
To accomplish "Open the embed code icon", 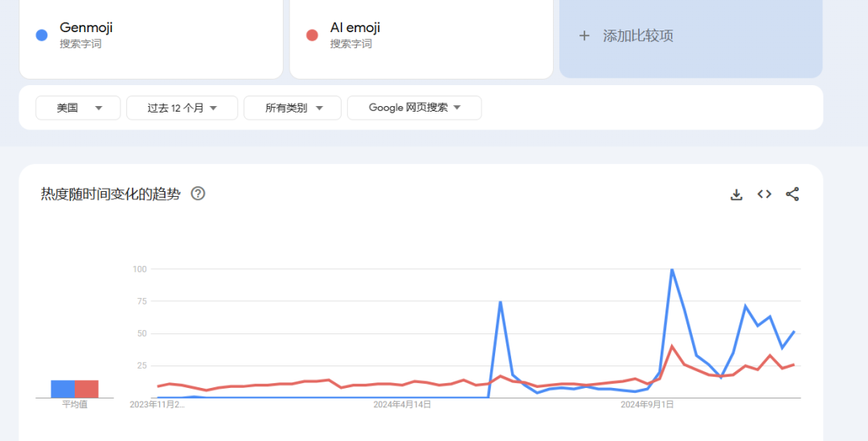I will (x=764, y=194).
